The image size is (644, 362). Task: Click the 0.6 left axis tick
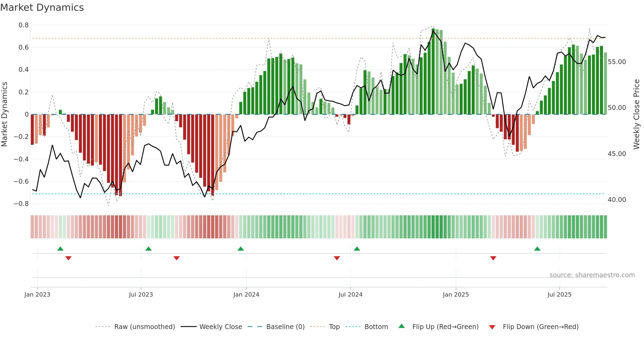point(24,47)
